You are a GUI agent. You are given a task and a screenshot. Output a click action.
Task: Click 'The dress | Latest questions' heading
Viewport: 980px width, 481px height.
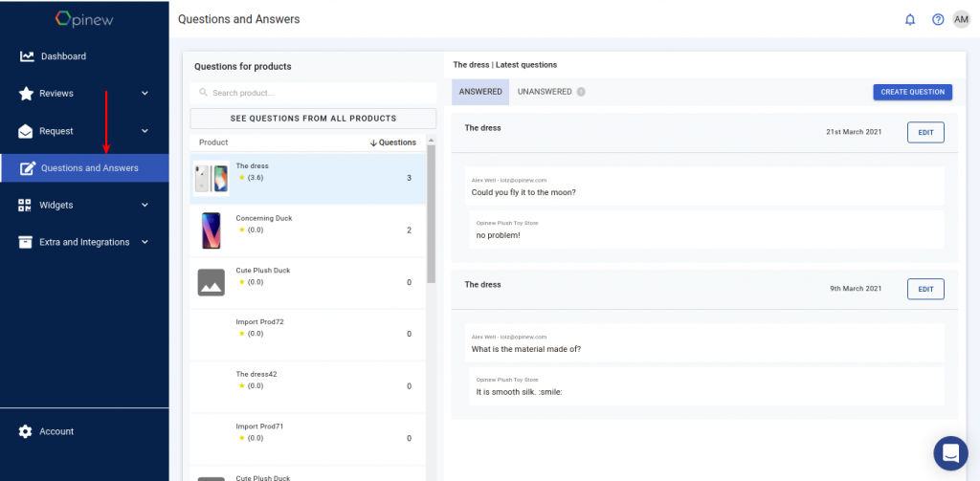[x=505, y=65]
